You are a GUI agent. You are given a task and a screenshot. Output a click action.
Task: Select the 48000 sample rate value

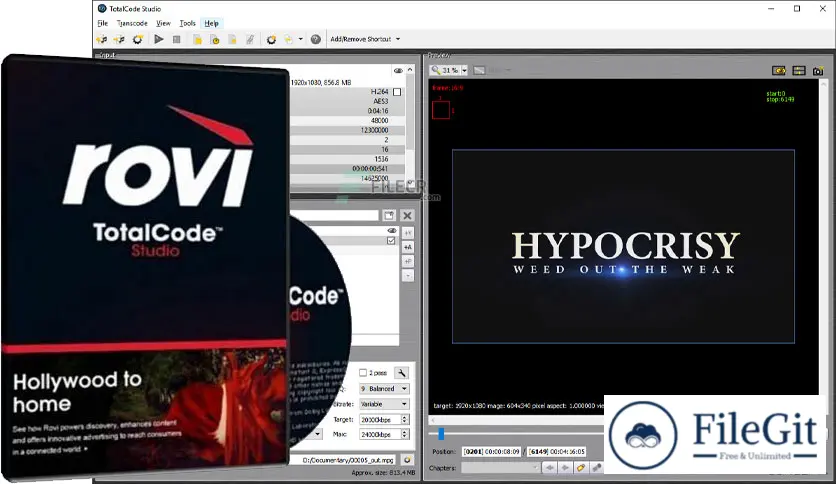[x=379, y=120]
